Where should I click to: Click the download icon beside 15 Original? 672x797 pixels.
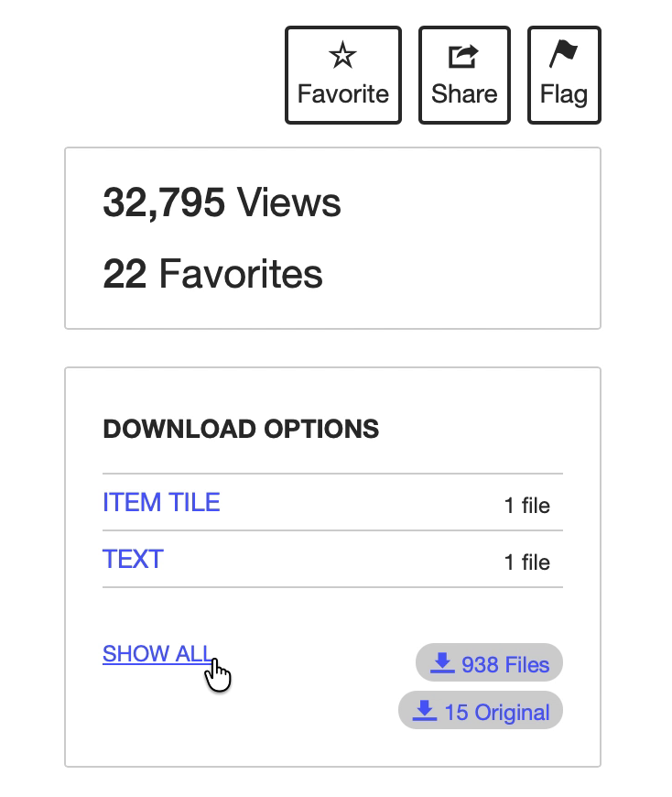click(425, 711)
